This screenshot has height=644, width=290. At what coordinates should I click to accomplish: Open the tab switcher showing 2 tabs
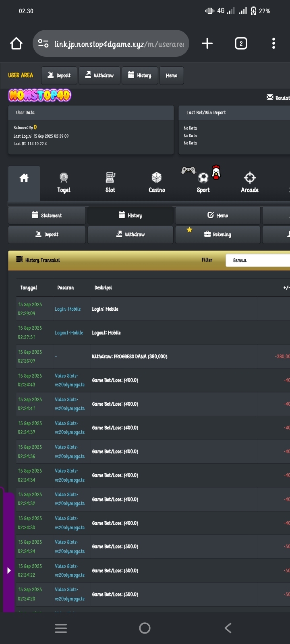click(x=241, y=43)
